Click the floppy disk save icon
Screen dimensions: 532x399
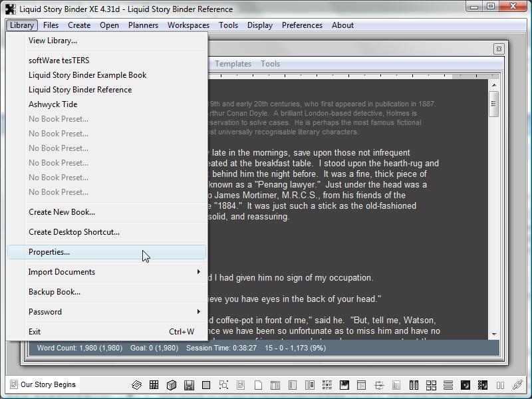[x=189, y=385]
